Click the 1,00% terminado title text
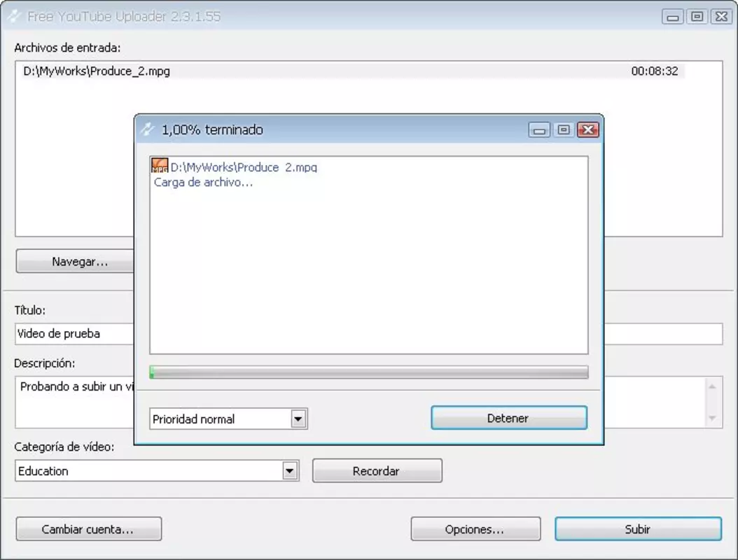 [x=212, y=130]
